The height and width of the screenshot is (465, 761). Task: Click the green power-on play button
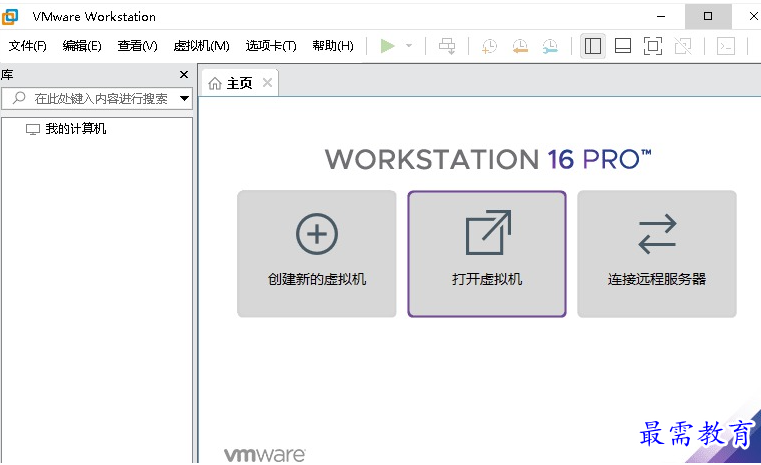click(387, 46)
